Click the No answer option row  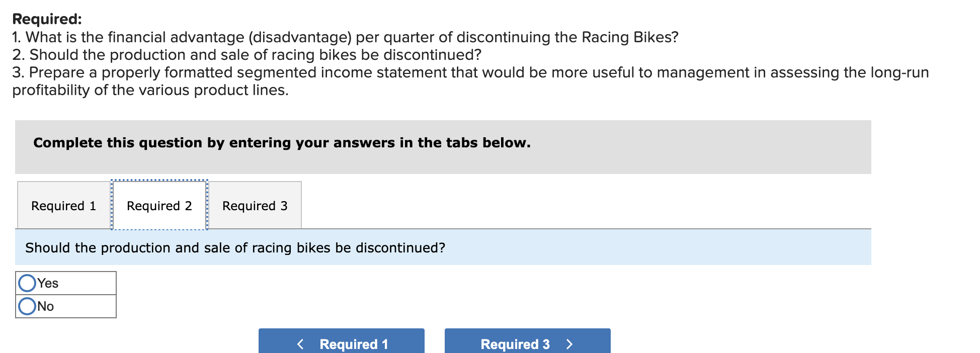65,306
